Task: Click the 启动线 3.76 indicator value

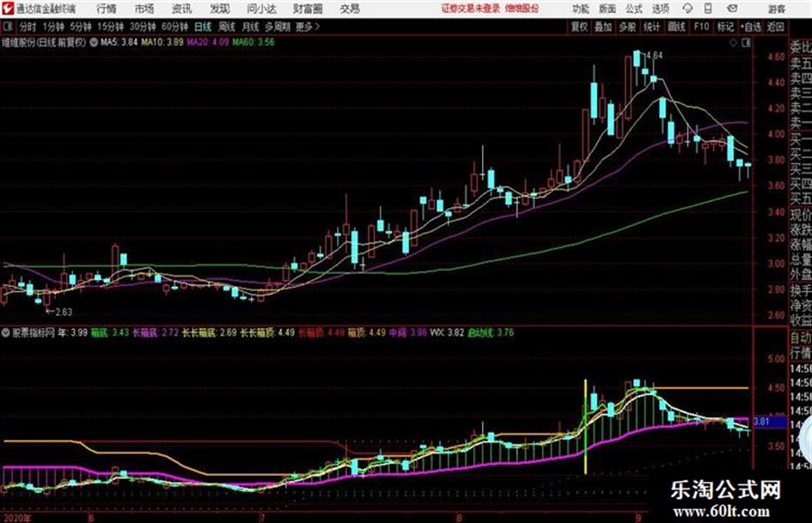Action: click(x=491, y=332)
